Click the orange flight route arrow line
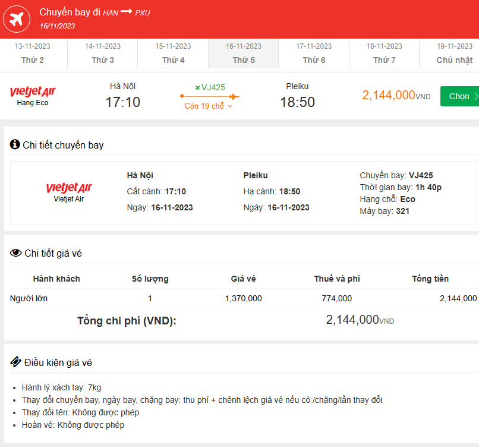479x448 pixels. click(x=209, y=96)
